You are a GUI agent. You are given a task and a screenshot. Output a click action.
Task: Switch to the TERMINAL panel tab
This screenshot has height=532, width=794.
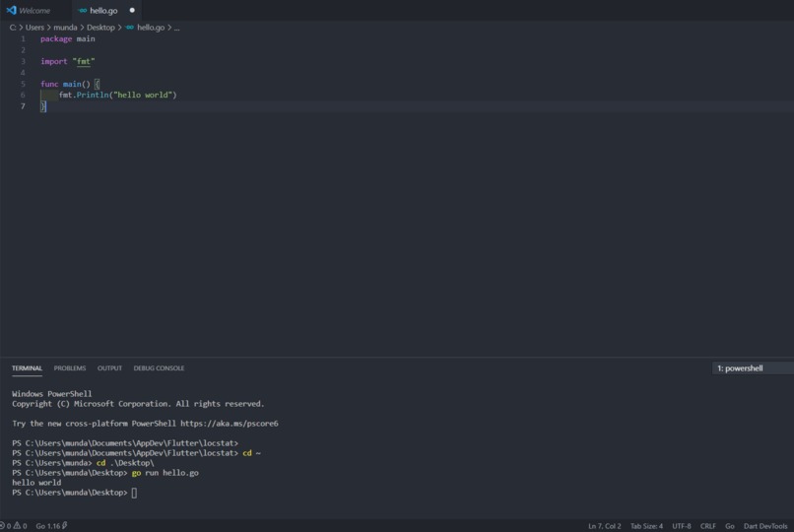pyautogui.click(x=27, y=368)
